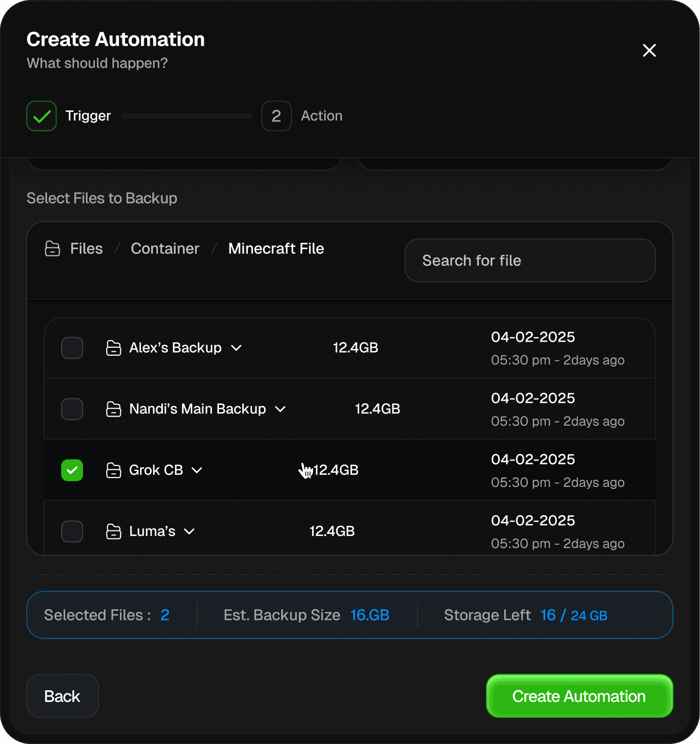The image size is (700, 744).
Task: Click the green Trigger step checkmark
Action: [x=41, y=116]
